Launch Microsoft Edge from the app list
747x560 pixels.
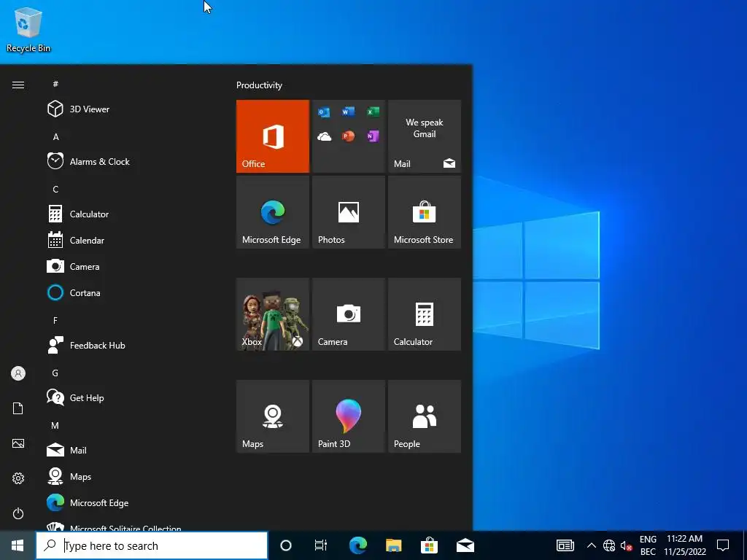135,503
